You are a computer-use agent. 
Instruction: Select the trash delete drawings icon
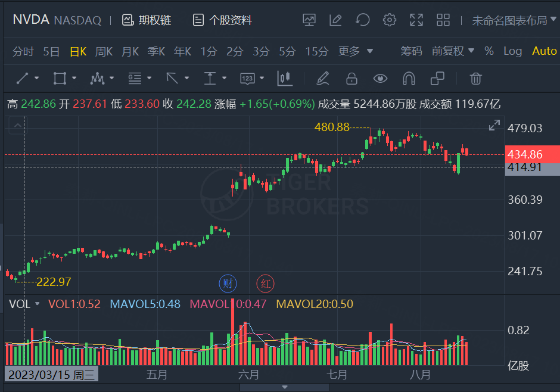coord(475,78)
